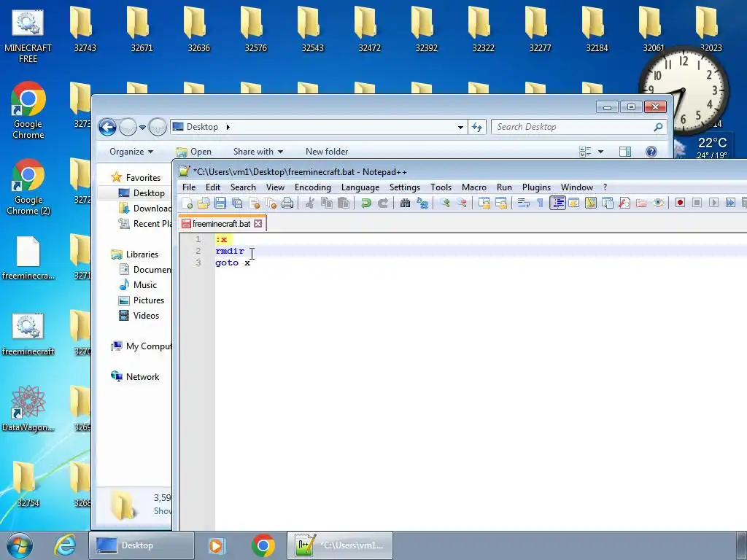Open the Encoding menu
Viewport: 747px width, 560px height.
point(312,187)
